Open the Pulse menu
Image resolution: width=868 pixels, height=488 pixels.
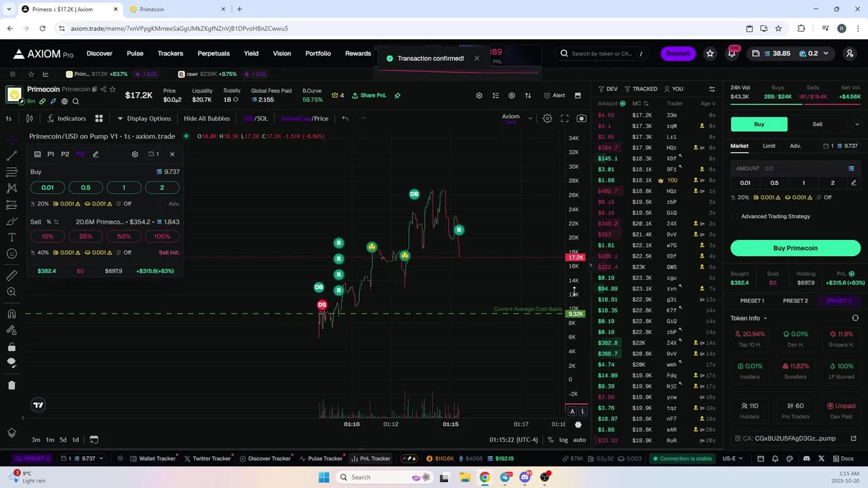pos(135,54)
